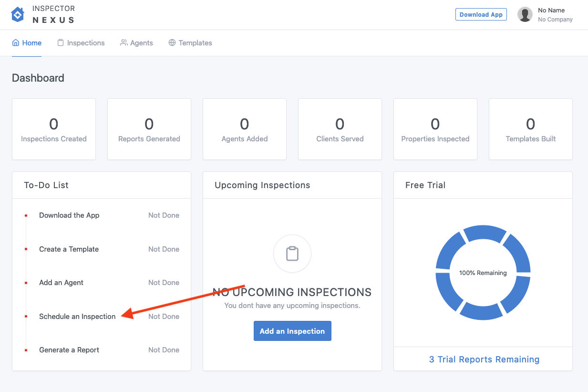Viewport: 588px width, 392px height.
Task: Click the Inspector Nexus house logo
Action: pos(18,15)
